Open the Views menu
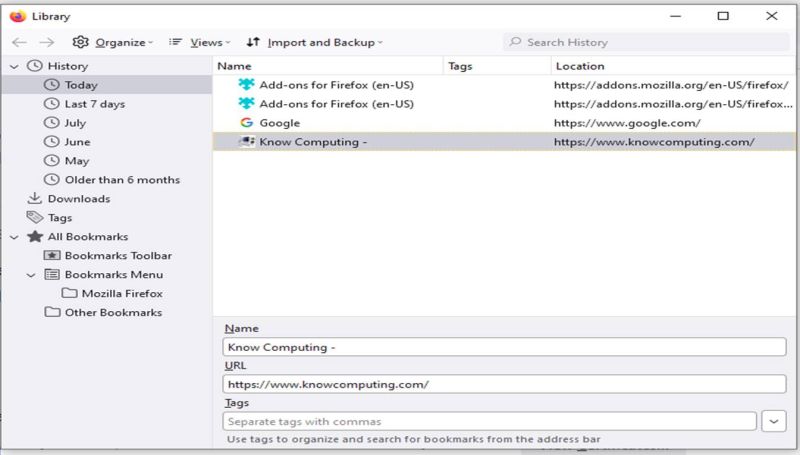Screen dimensions: 800x455 (200, 42)
